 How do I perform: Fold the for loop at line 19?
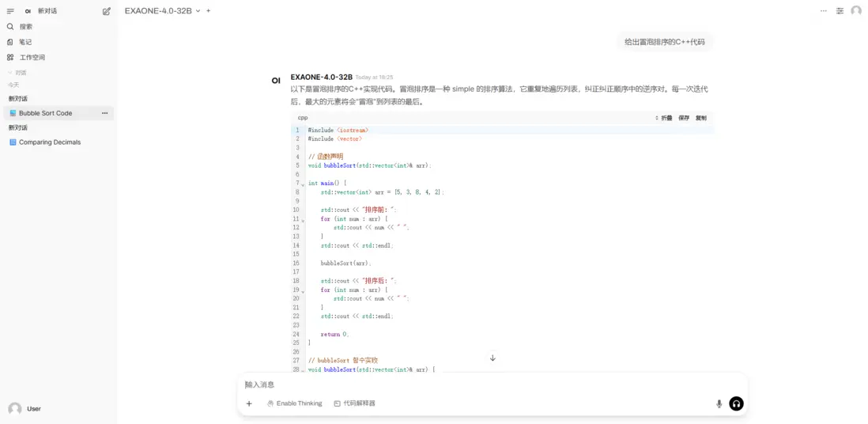[303, 291]
